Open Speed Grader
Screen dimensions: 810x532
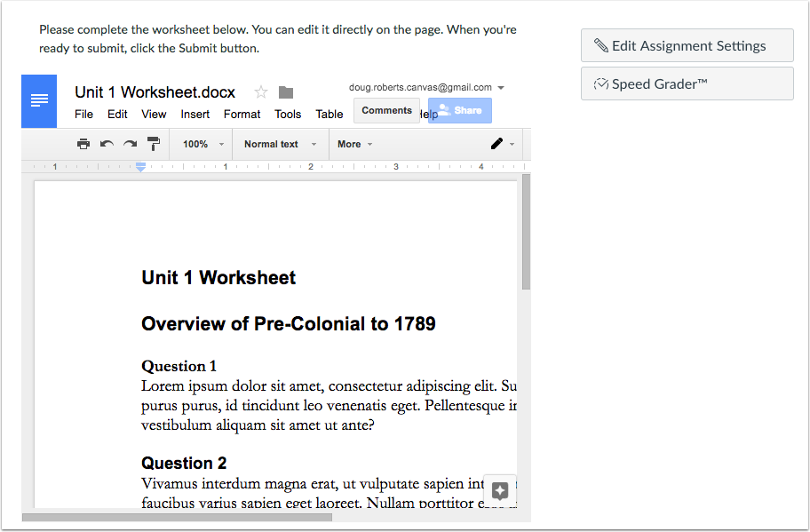click(x=687, y=83)
